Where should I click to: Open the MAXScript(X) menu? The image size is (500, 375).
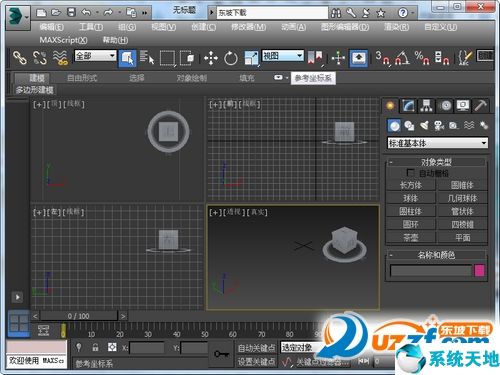point(63,40)
